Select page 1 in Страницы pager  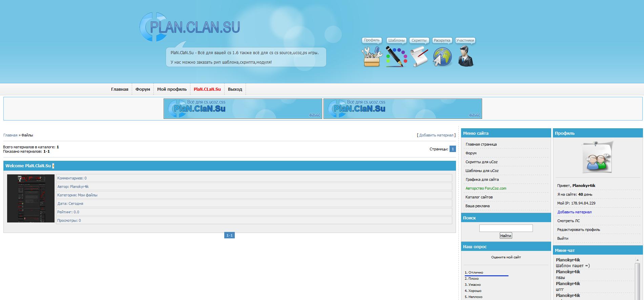point(453,149)
